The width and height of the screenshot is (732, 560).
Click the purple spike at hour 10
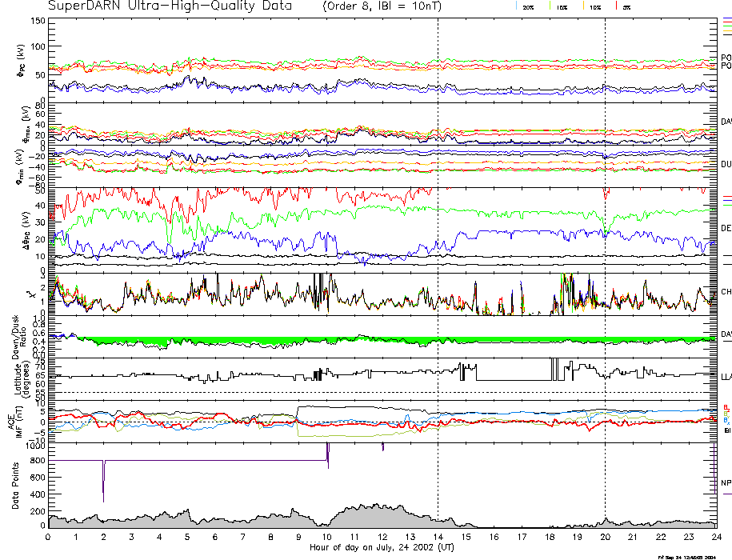(x=328, y=453)
